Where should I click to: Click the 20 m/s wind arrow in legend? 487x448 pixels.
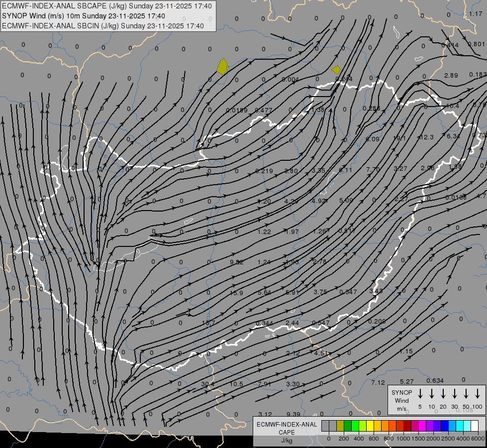click(x=443, y=394)
